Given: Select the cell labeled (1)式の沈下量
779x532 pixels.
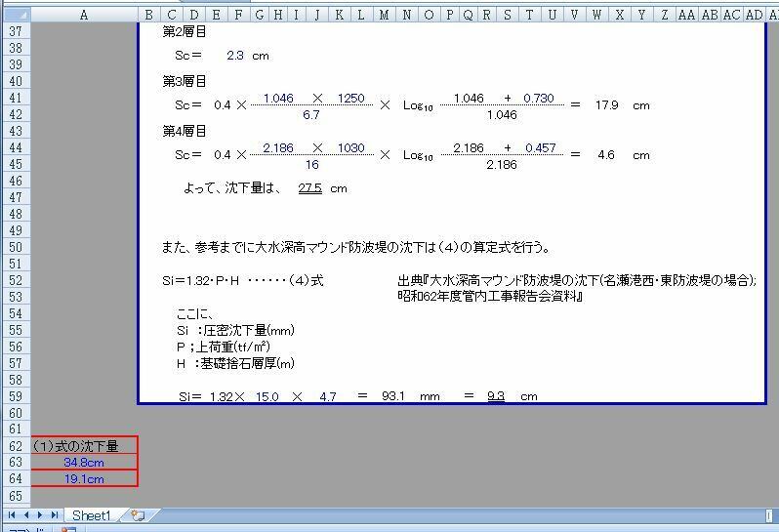Looking at the screenshot, I should [84, 445].
